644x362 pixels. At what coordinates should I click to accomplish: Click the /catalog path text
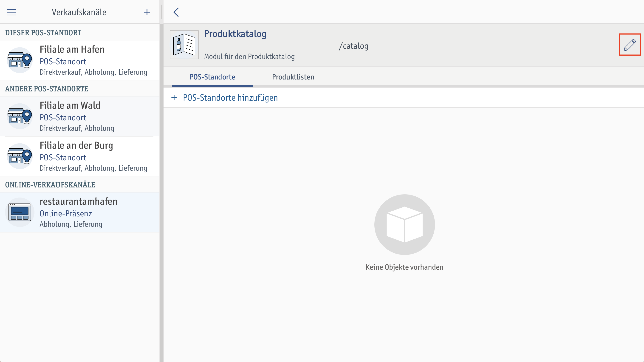353,46
